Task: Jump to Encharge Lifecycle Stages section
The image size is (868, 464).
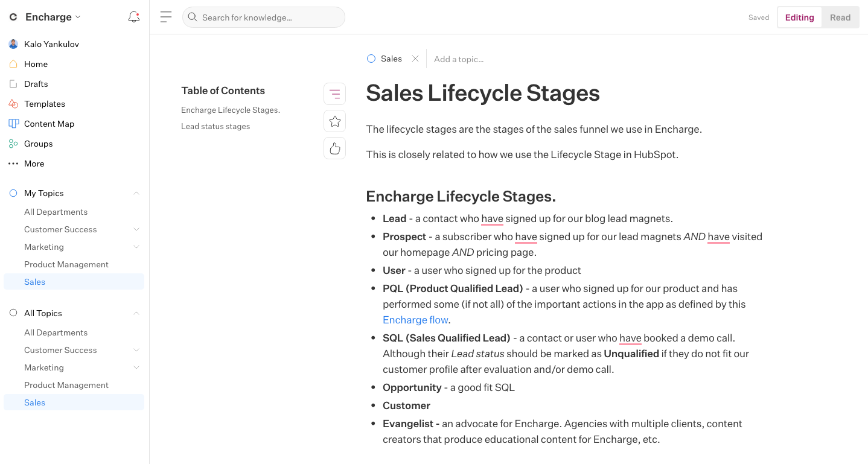Action: point(231,110)
